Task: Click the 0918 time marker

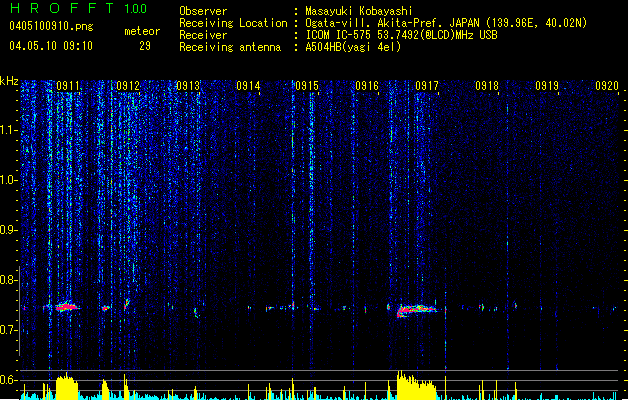Action: 487,85
